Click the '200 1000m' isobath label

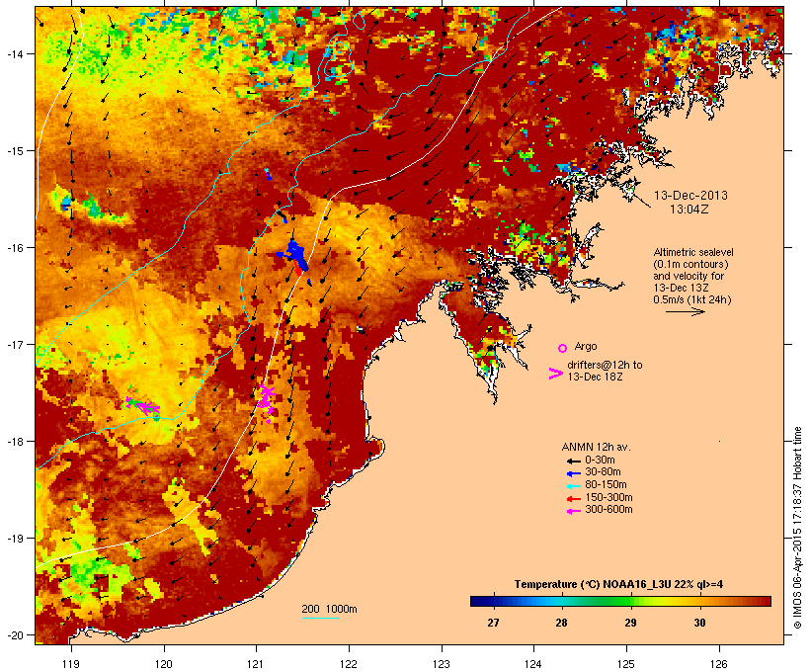(329, 609)
